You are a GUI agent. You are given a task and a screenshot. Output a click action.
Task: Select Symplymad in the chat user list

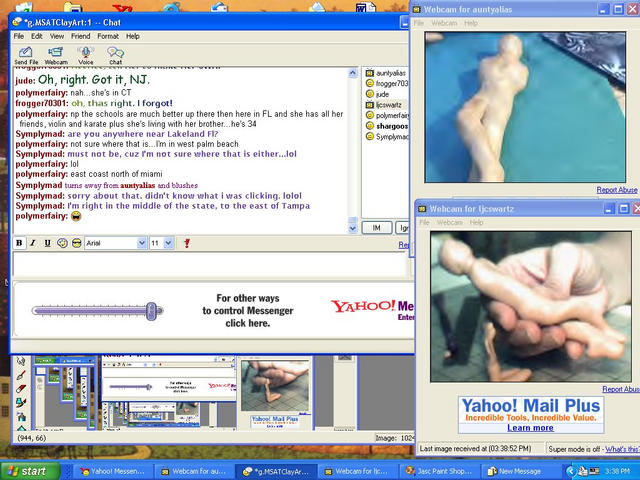386,137
